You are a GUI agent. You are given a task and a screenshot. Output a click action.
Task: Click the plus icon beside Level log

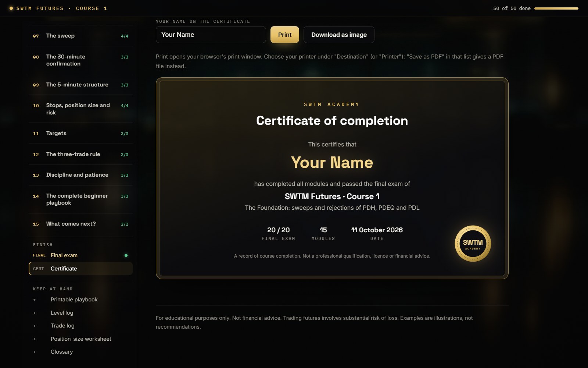click(35, 313)
